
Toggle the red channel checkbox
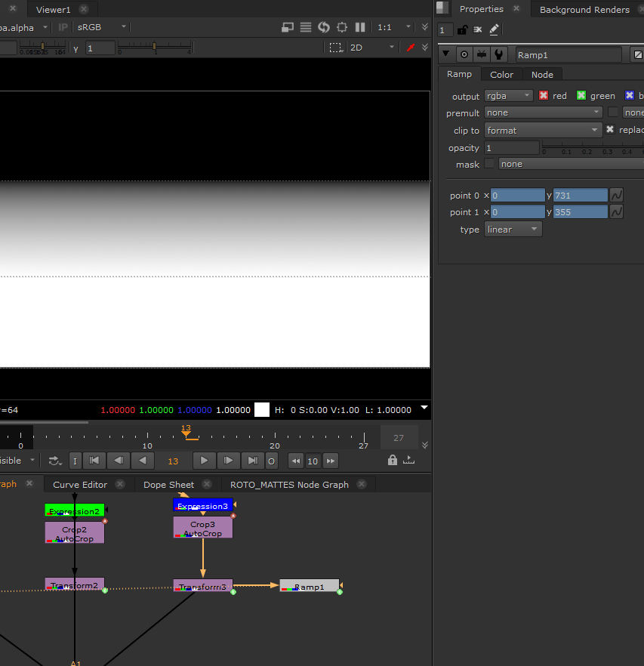tap(544, 96)
